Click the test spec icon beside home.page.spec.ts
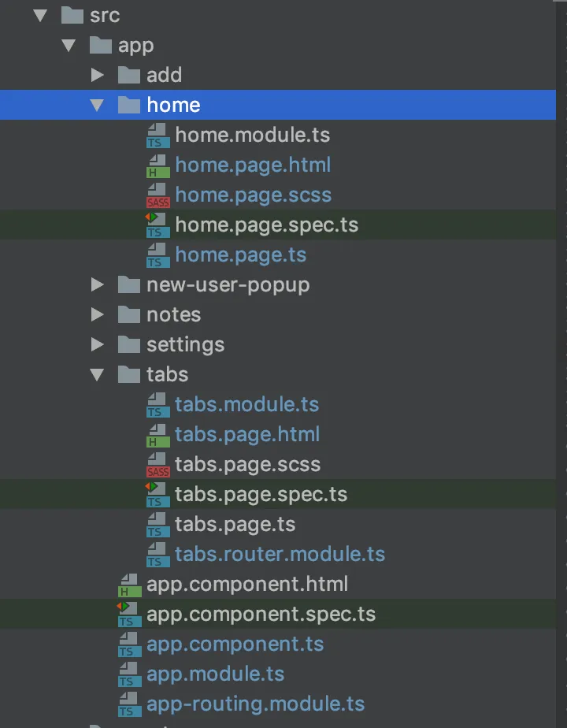 pyautogui.click(x=158, y=225)
